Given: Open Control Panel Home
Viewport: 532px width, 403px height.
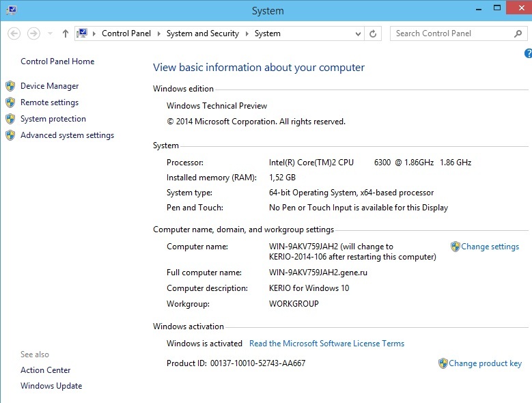Looking at the screenshot, I should (57, 61).
